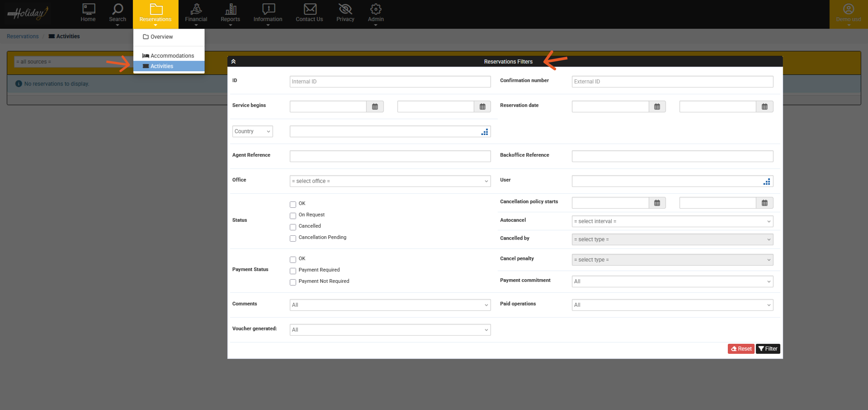The image size is (868, 410).
Task: Open first Service begins calendar picker
Action: [375, 107]
